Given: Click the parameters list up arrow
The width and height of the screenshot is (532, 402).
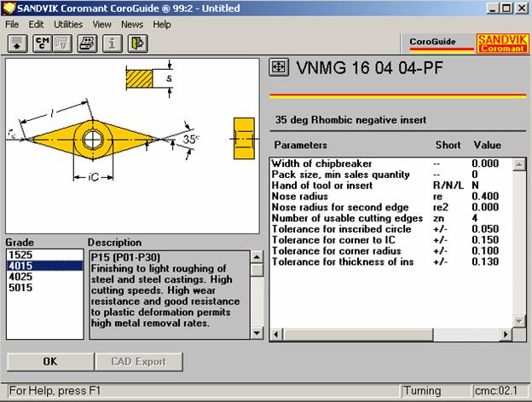Looking at the screenshot, I should point(518,164).
